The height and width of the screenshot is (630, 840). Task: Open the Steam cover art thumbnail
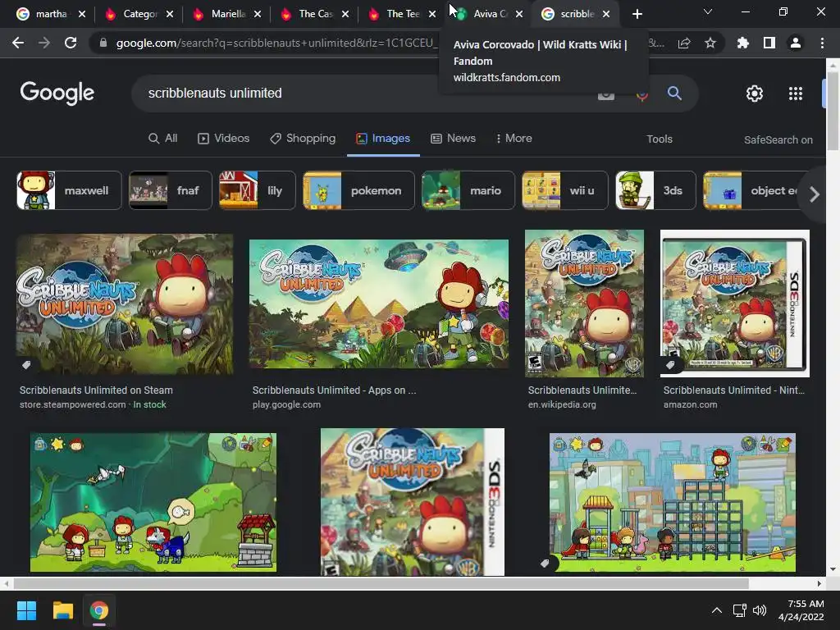125,304
